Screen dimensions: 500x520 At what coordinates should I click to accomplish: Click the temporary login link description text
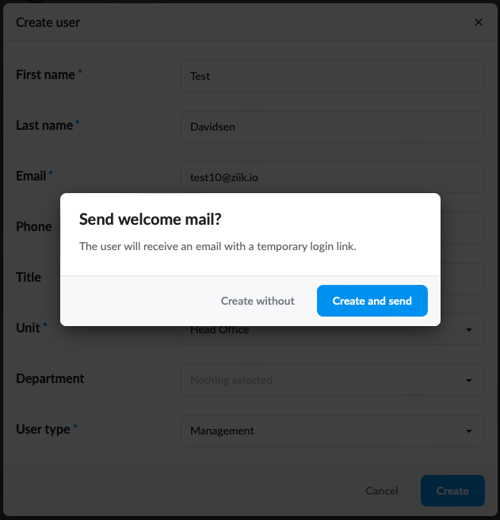tap(218, 246)
